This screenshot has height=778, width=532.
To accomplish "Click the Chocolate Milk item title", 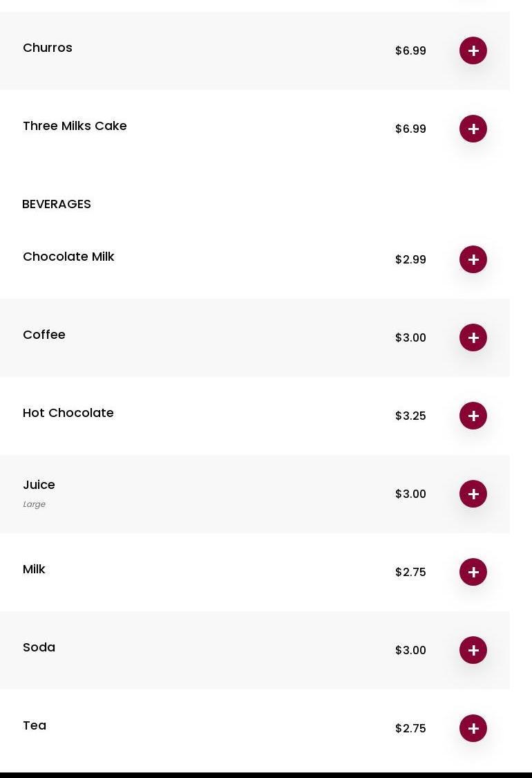I will pos(68,257).
